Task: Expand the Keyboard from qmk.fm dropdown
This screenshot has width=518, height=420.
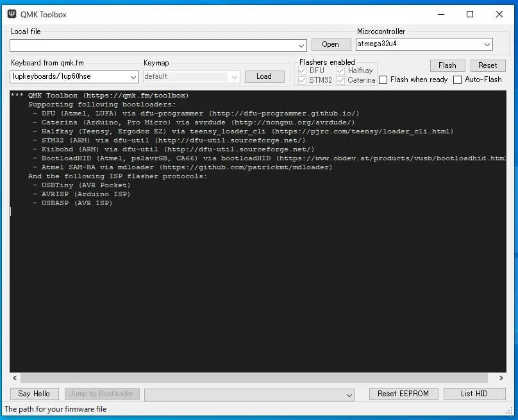Action: pyautogui.click(x=133, y=77)
